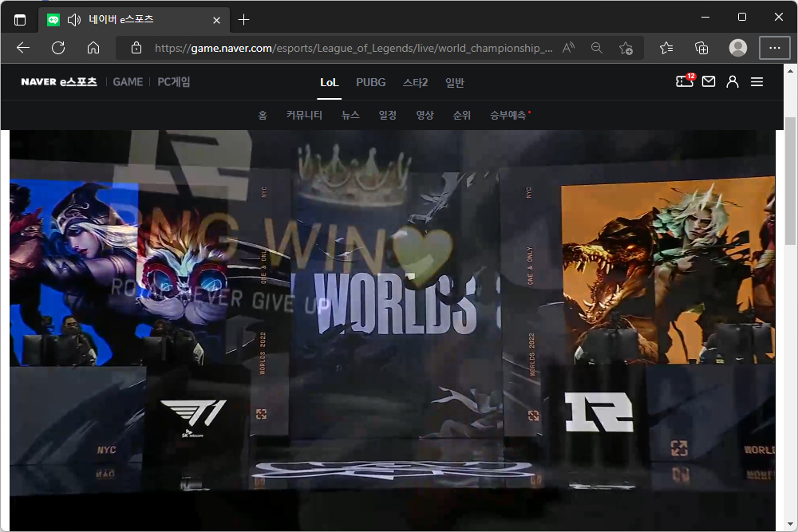
Task: Switch to the 스타2 tab
Action: click(x=415, y=82)
